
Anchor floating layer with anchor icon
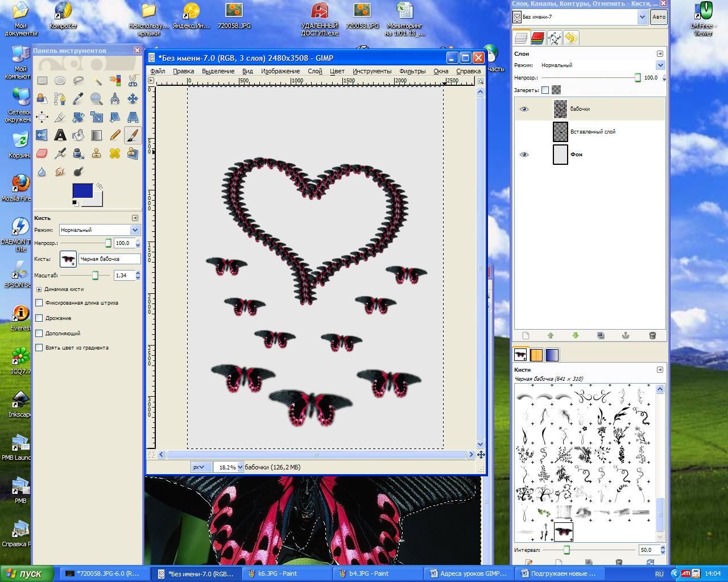tap(626, 335)
